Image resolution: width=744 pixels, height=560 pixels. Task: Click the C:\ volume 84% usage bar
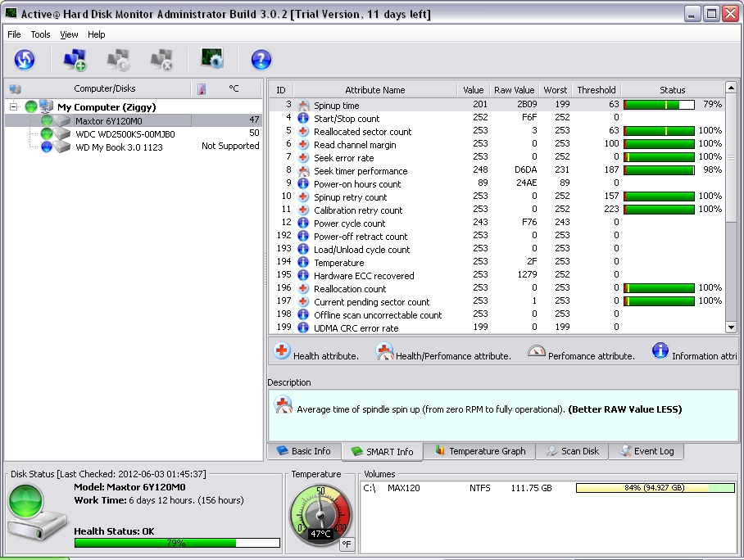click(x=655, y=488)
